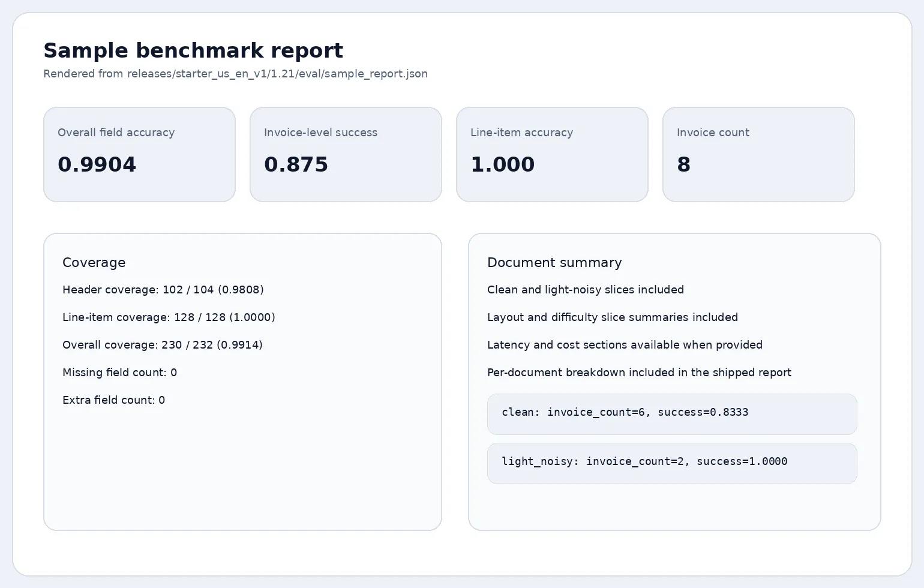
Task: Select the sample_report.json source path text
Action: click(235, 74)
